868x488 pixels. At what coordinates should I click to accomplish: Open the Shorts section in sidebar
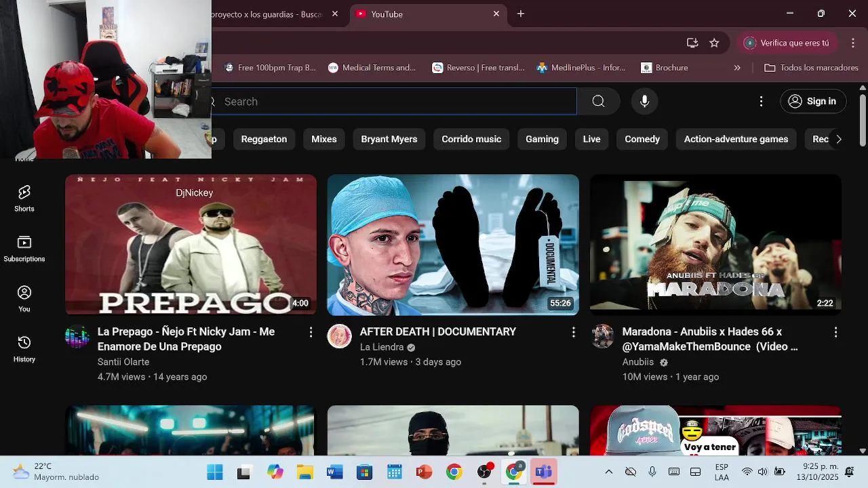(x=24, y=199)
